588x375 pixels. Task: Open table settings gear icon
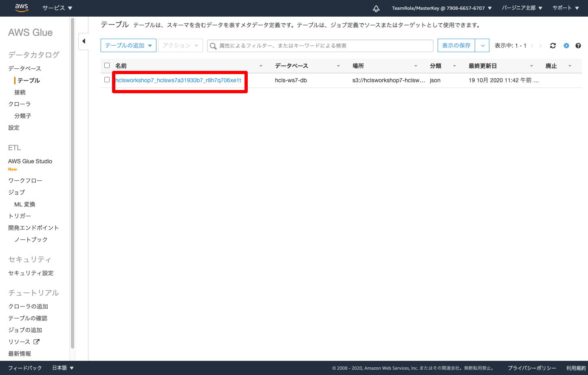566,46
